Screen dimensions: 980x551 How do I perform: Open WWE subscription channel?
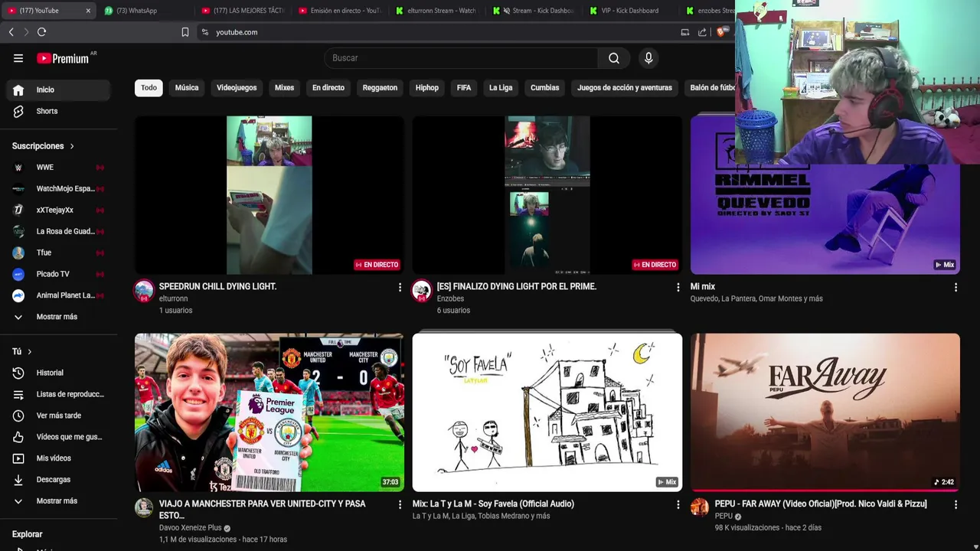pyautogui.click(x=59, y=168)
